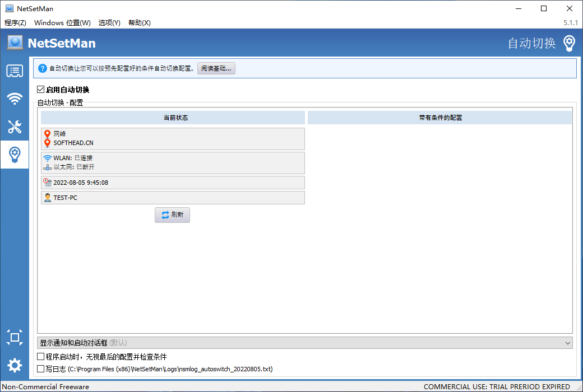Image resolution: width=583 pixels, height=392 pixels.
Task: Open the Windows 位置(W) menu
Action: [62, 23]
